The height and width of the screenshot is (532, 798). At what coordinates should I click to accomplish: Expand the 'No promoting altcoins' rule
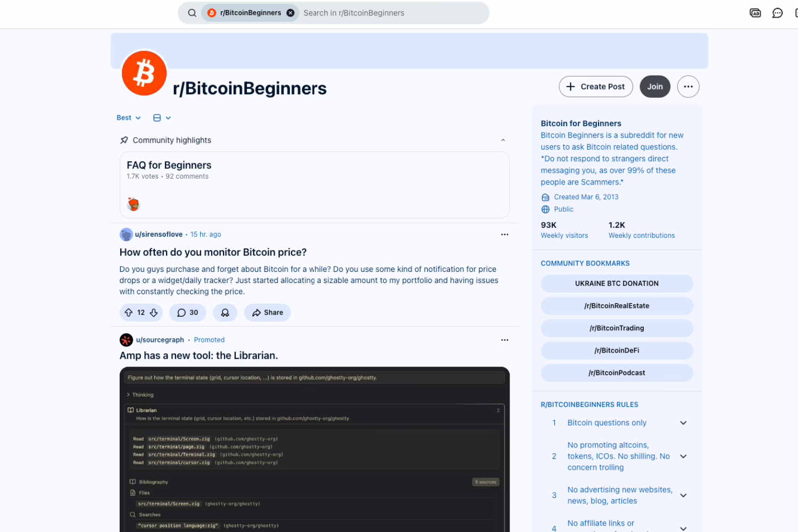tap(683, 456)
